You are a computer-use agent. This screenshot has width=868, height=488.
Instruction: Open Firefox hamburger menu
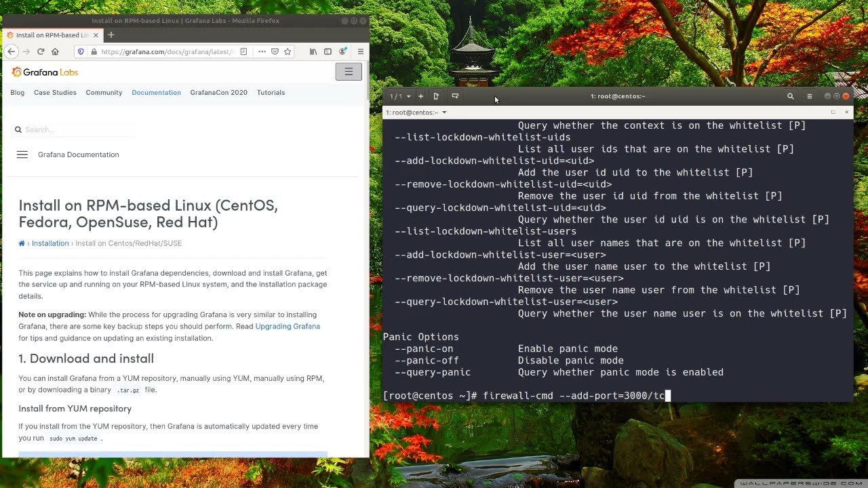coord(361,52)
